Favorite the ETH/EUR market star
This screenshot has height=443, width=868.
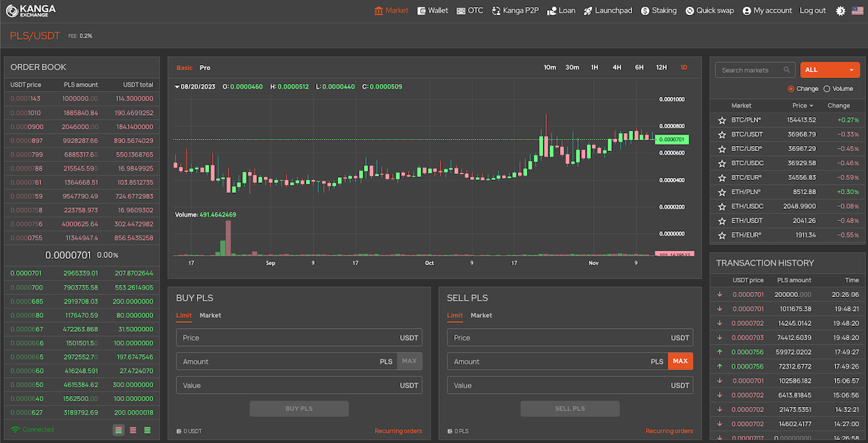721,236
